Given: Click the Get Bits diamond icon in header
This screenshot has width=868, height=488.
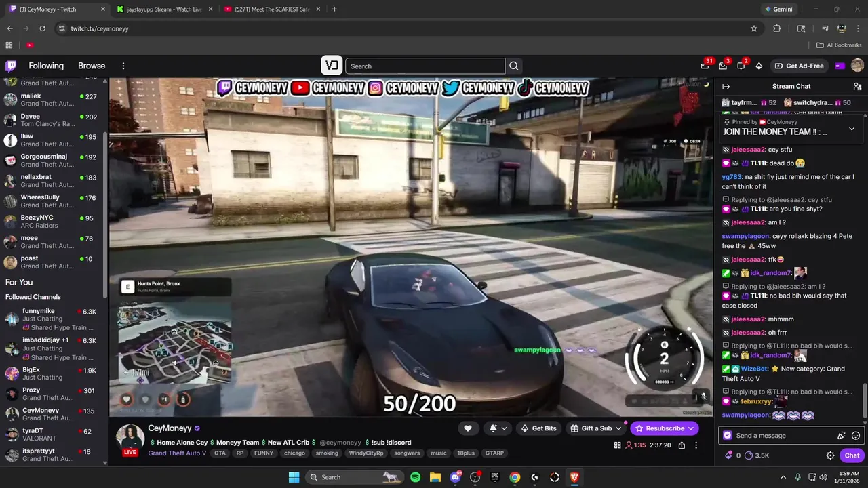Looking at the screenshot, I should pos(759,66).
